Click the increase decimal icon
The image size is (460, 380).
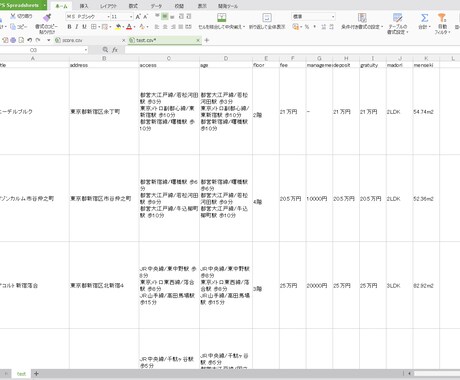323,27
